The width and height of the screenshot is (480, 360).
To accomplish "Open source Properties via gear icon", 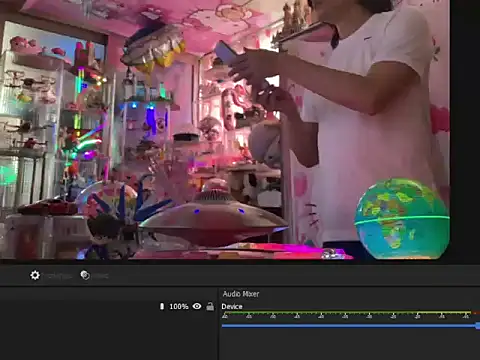I will click(x=35, y=275).
